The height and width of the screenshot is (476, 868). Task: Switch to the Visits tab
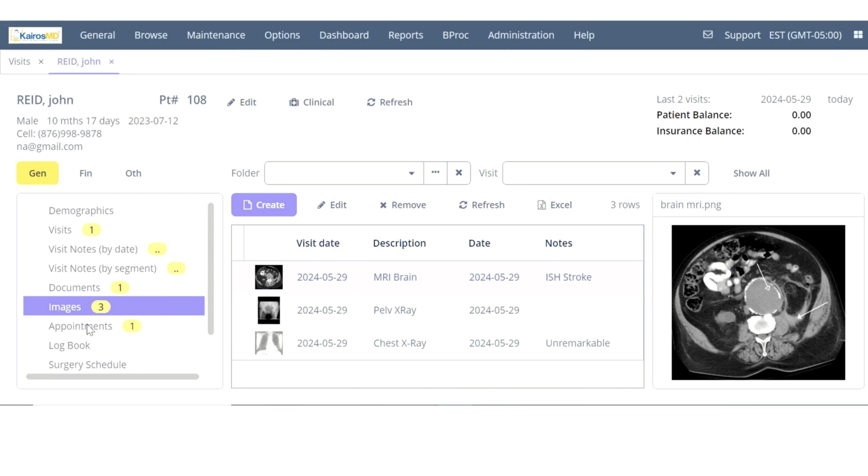[x=20, y=61]
